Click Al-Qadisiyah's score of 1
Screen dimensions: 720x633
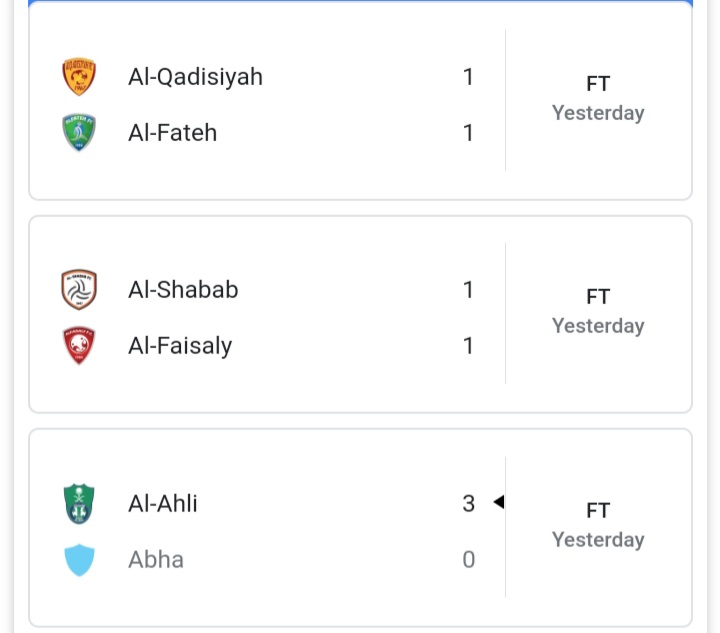tap(468, 77)
